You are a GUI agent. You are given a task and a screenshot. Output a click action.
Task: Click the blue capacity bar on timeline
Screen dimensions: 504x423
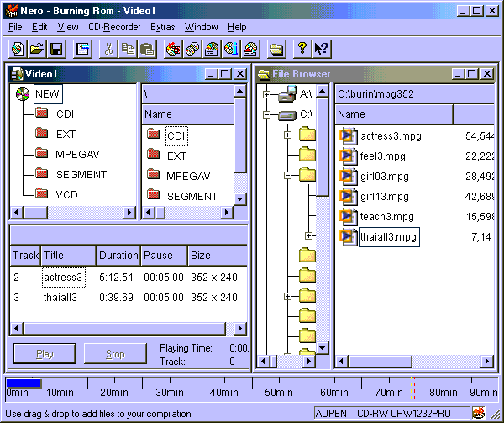click(23, 383)
